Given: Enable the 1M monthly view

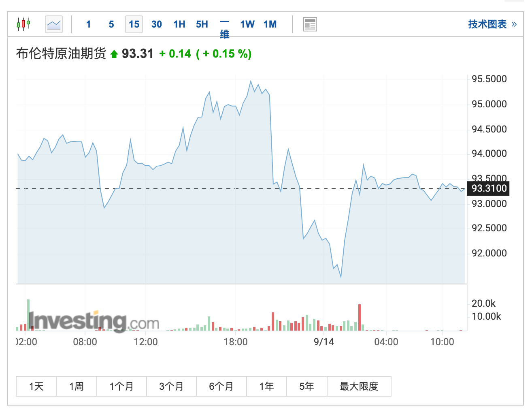Looking at the screenshot, I should pyautogui.click(x=270, y=24).
